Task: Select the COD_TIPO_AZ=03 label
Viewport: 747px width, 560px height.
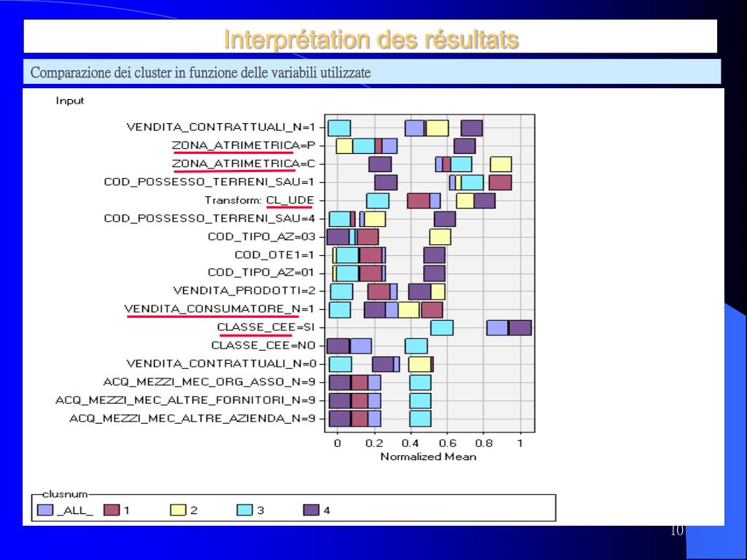Action: pyautogui.click(x=261, y=236)
